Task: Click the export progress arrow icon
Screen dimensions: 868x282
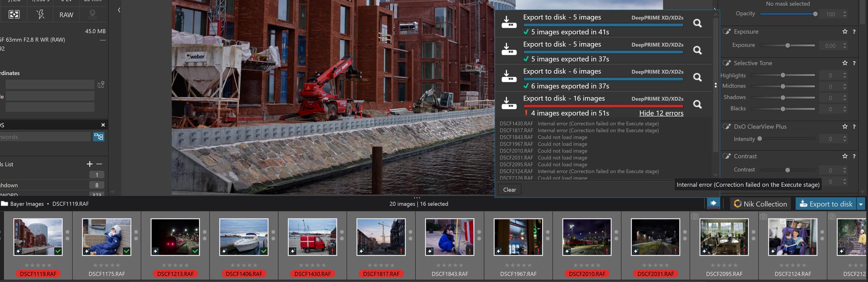Action: [713, 204]
